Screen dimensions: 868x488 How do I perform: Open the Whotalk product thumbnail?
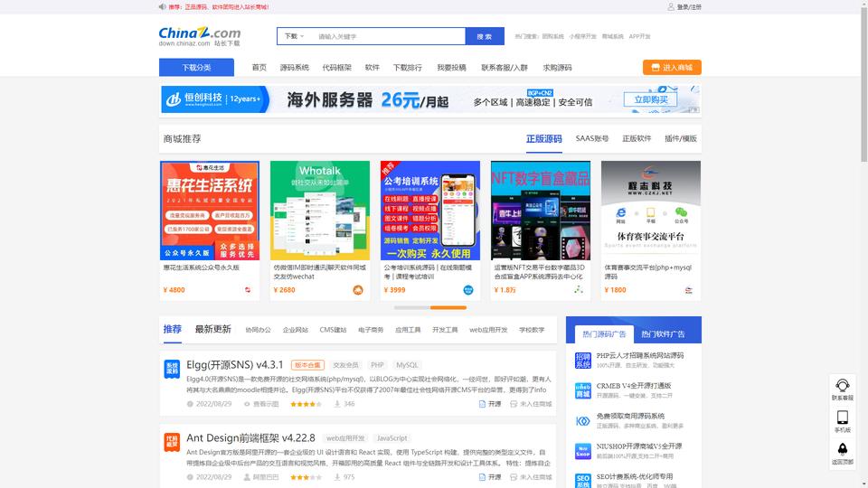point(320,211)
